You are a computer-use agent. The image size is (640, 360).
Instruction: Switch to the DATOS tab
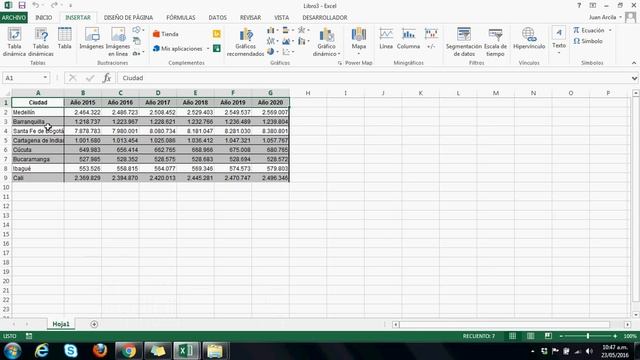click(218, 18)
